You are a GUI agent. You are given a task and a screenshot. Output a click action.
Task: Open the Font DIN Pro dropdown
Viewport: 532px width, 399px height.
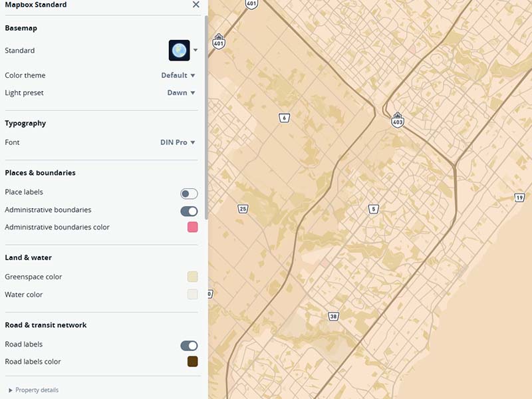click(178, 142)
